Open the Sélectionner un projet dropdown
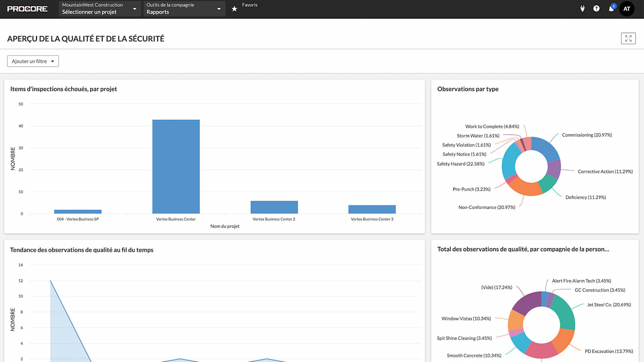 pos(100,9)
